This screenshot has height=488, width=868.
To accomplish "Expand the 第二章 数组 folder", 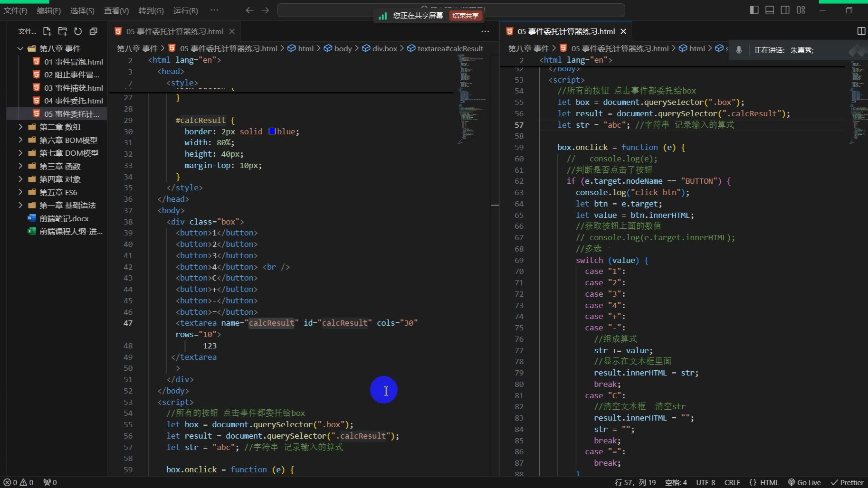I will pos(57,127).
